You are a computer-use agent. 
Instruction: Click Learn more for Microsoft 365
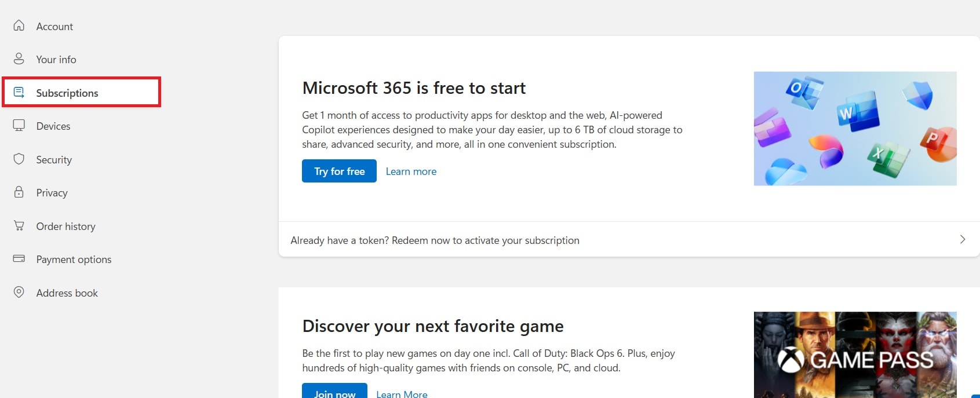point(411,171)
